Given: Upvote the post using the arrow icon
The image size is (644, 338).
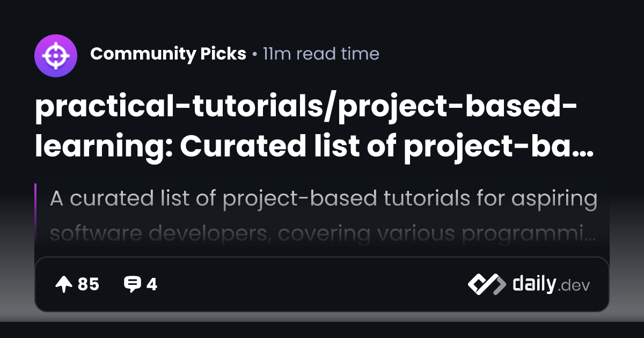Looking at the screenshot, I should pos(64,284).
